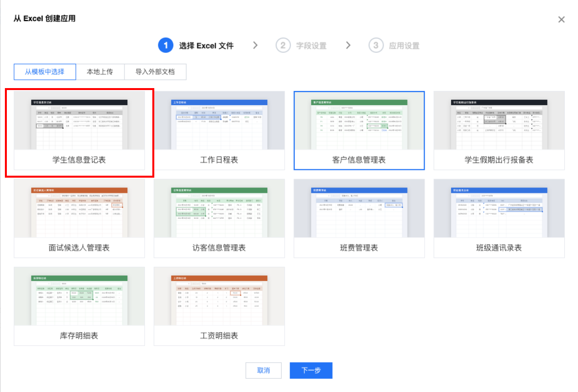
Task: Open 导入外部文档 tab
Action: click(x=155, y=72)
